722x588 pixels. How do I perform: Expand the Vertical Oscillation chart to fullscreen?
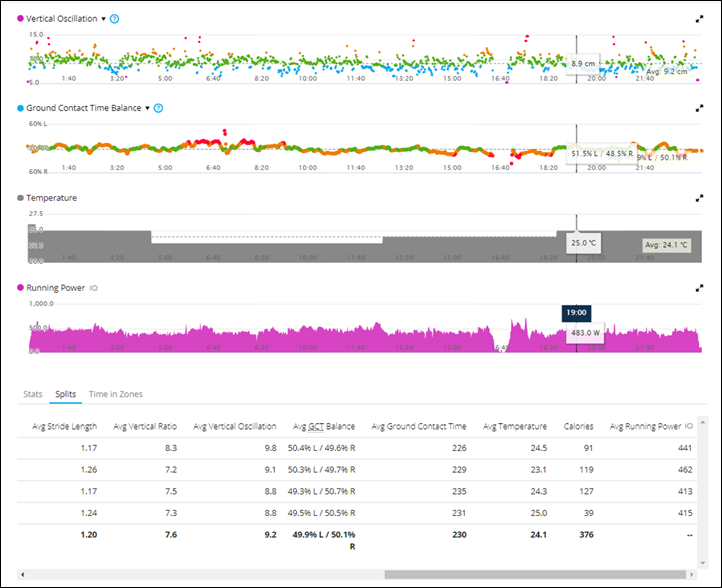(699, 19)
